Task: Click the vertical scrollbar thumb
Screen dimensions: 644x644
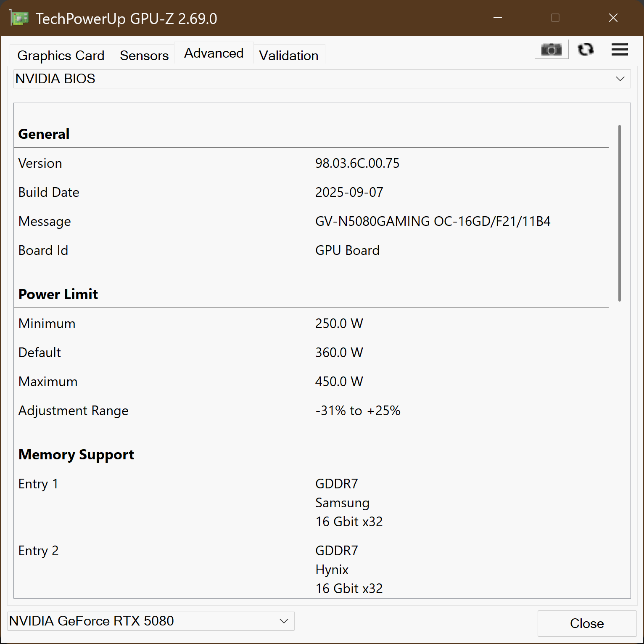Action: coord(620,213)
